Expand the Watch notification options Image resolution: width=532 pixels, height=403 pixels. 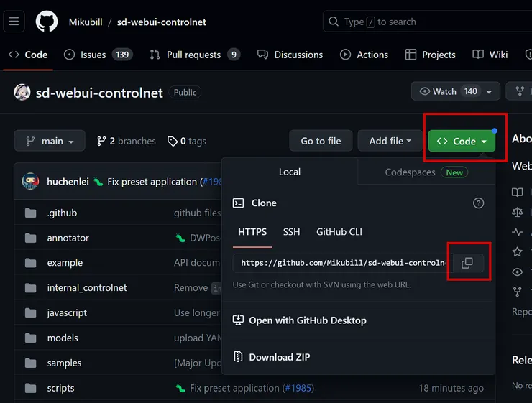pyautogui.click(x=490, y=91)
